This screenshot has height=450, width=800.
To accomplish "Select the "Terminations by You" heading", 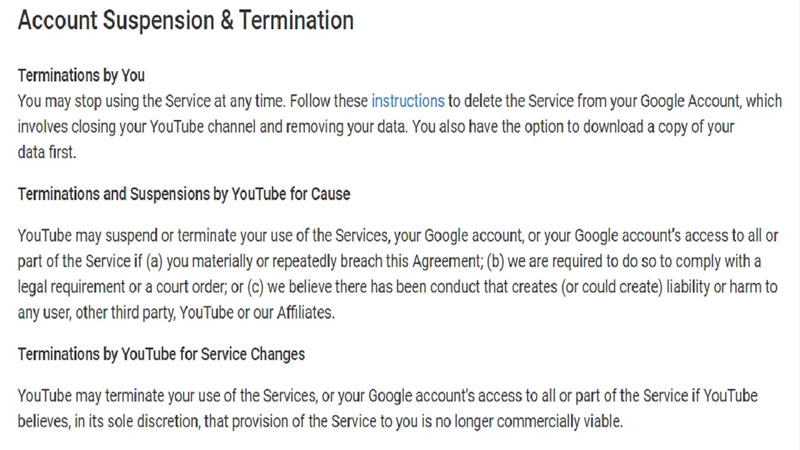I will [81, 76].
